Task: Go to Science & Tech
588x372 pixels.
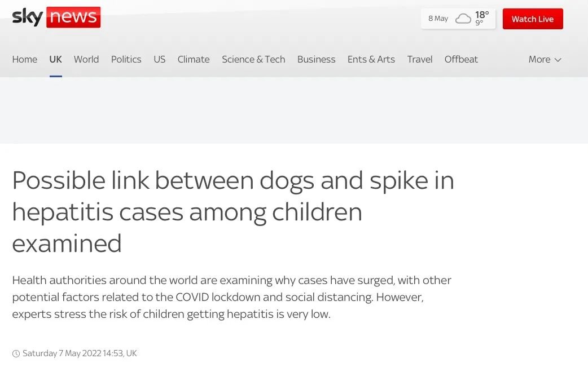Action: (x=253, y=59)
